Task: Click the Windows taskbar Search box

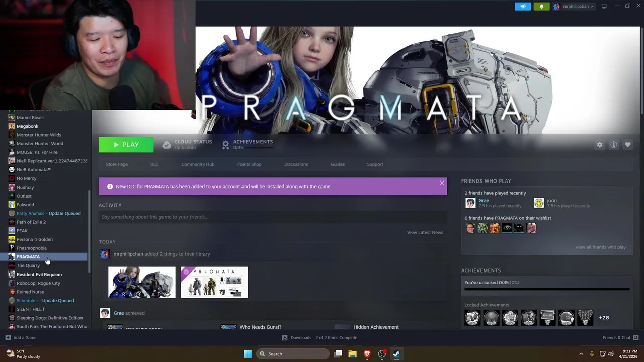Action: pyautogui.click(x=293, y=354)
